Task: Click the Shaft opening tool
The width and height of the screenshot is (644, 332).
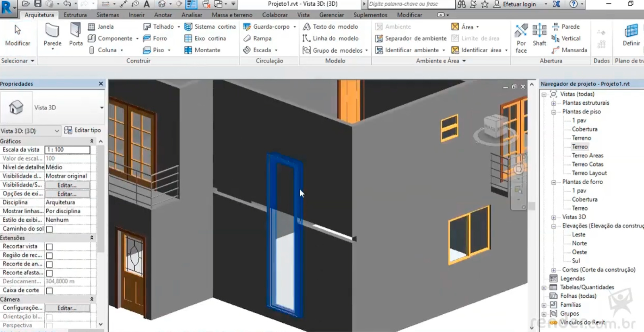Action: (x=539, y=34)
